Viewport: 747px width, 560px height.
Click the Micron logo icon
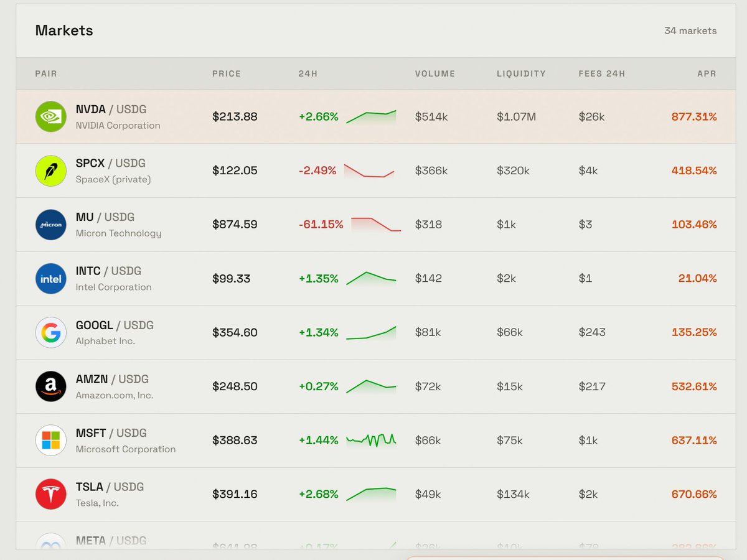[x=51, y=225]
